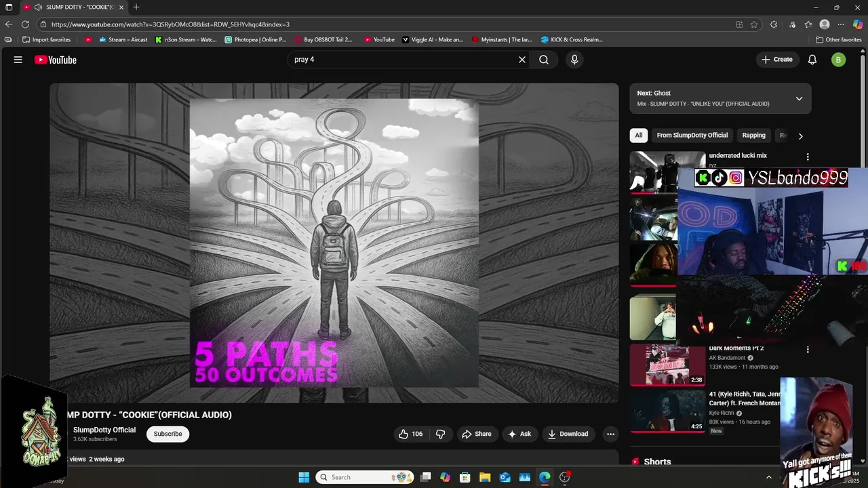This screenshot has width=868, height=488.
Task: Open KICK & Cross Realm bookmark
Action: click(x=572, y=39)
